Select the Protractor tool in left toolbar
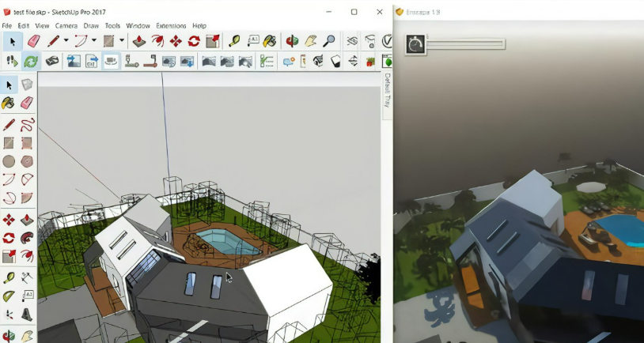The width and height of the screenshot is (644, 343). [9, 296]
